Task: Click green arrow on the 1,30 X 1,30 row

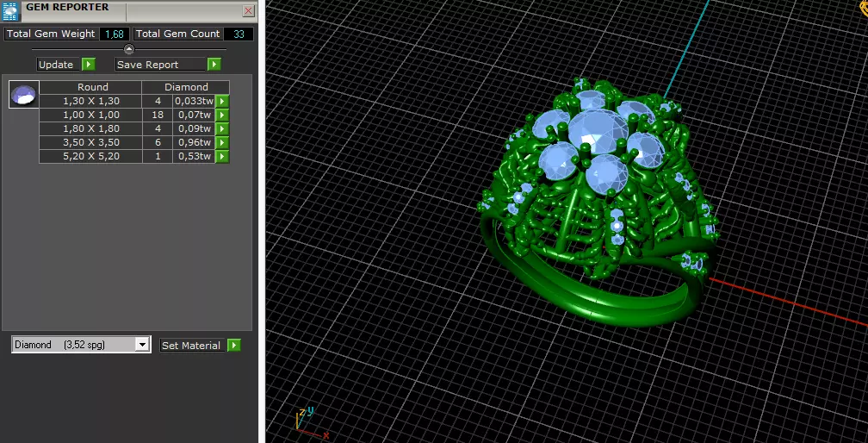Action: pyautogui.click(x=222, y=101)
